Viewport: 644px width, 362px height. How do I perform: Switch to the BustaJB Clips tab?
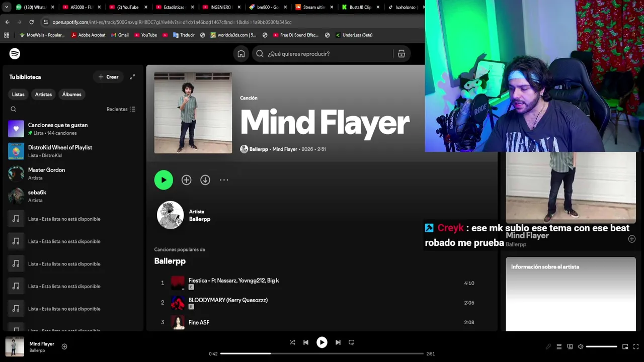pyautogui.click(x=360, y=7)
